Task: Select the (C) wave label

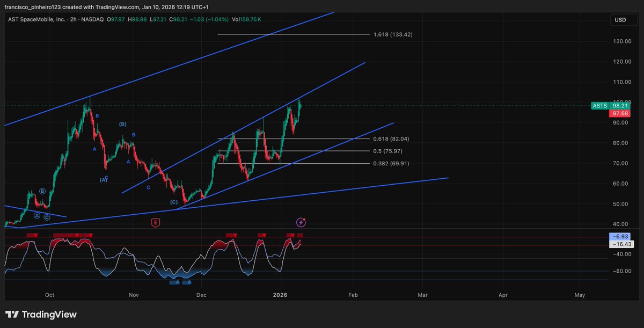Action: [174, 202]
